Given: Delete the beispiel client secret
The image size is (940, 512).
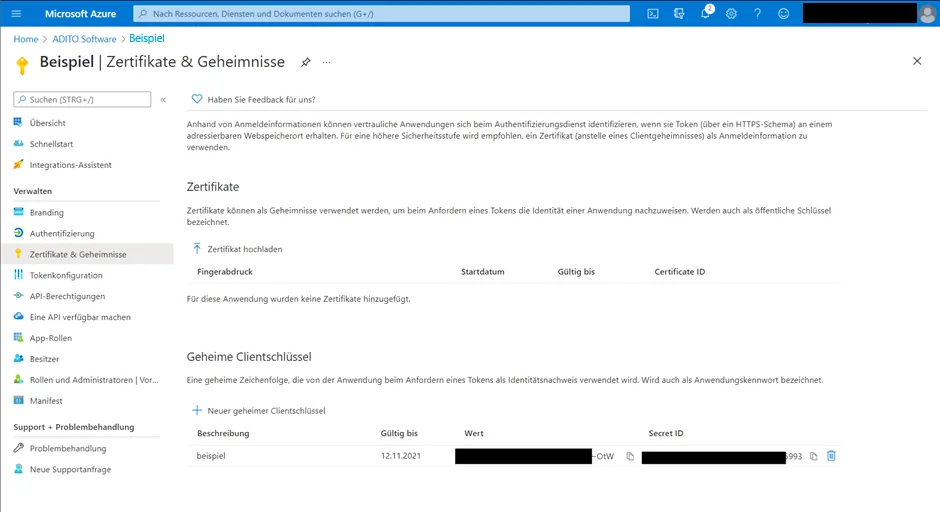Looking at the screenshot, I should coord(831,456).
